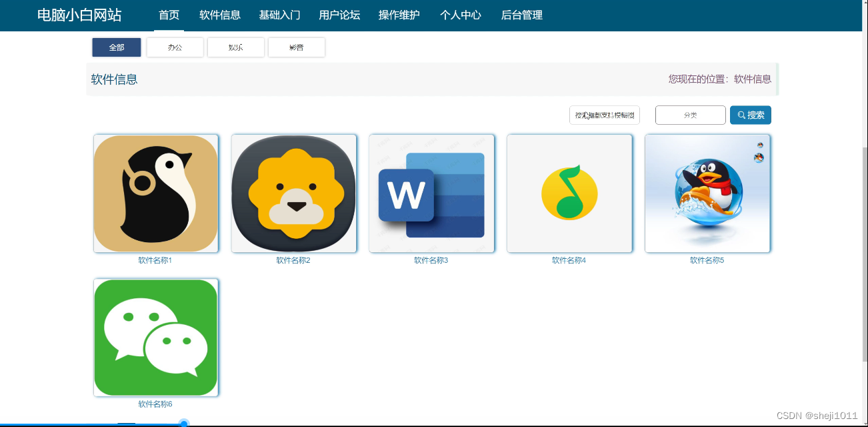The width and height of the screenshot is (868, 427).
Task: Open 软件信息 in the top navigation
Action: [x=220, y=15]
